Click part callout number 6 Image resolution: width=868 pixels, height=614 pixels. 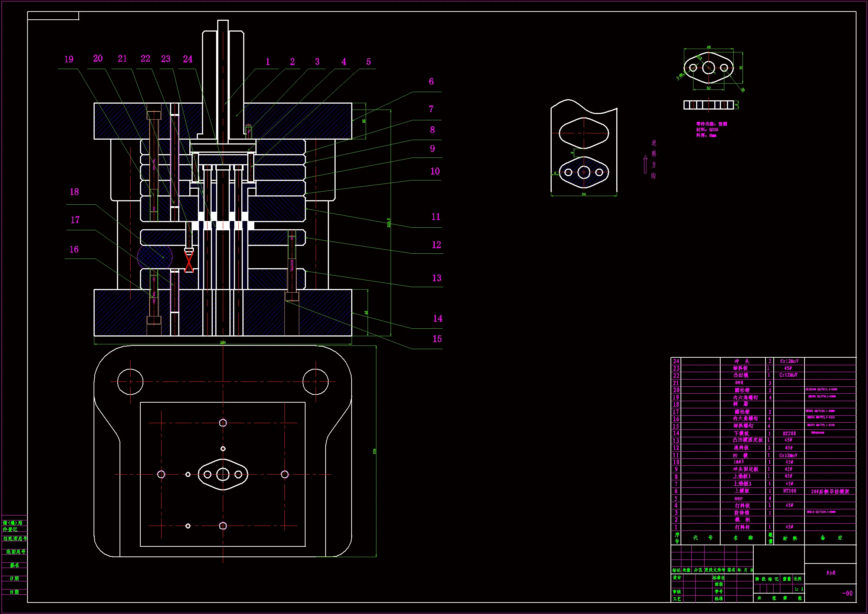pyautogui.click(x=431, y=82)
